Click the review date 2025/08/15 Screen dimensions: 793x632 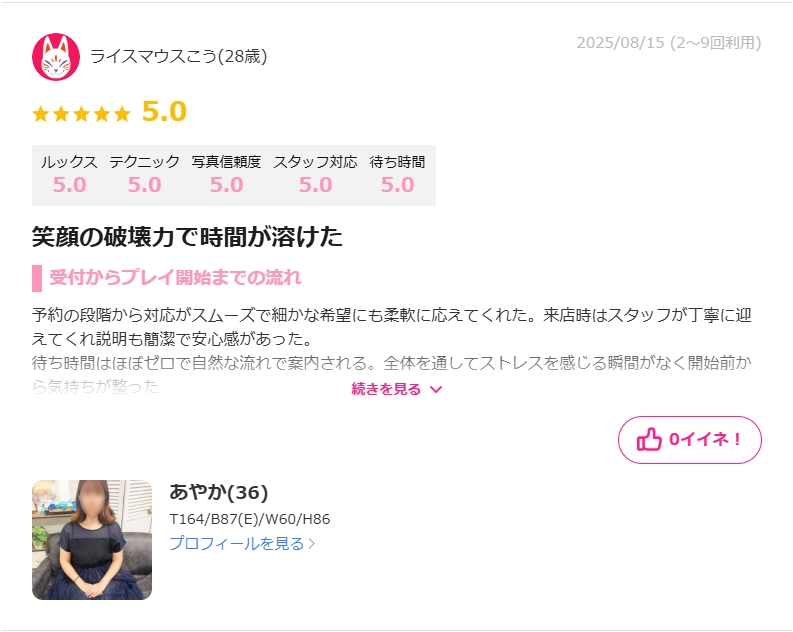(x=620, y=42)
